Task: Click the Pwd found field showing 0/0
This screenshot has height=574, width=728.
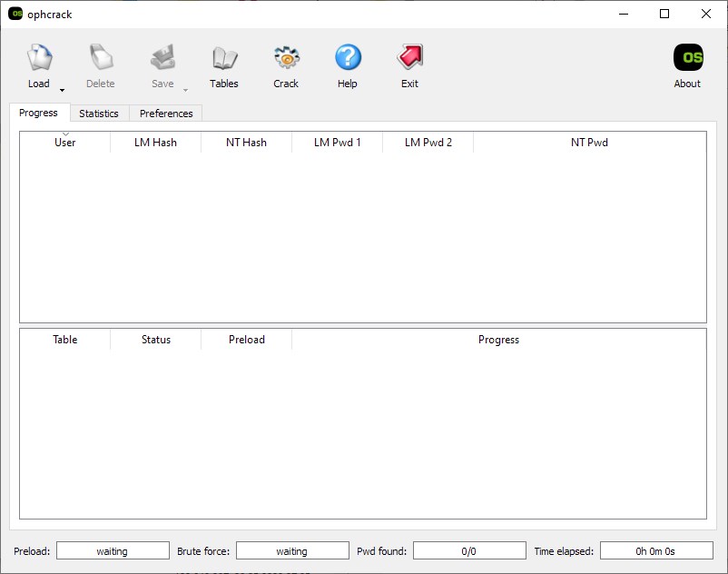Action: (x=469, y=550)
